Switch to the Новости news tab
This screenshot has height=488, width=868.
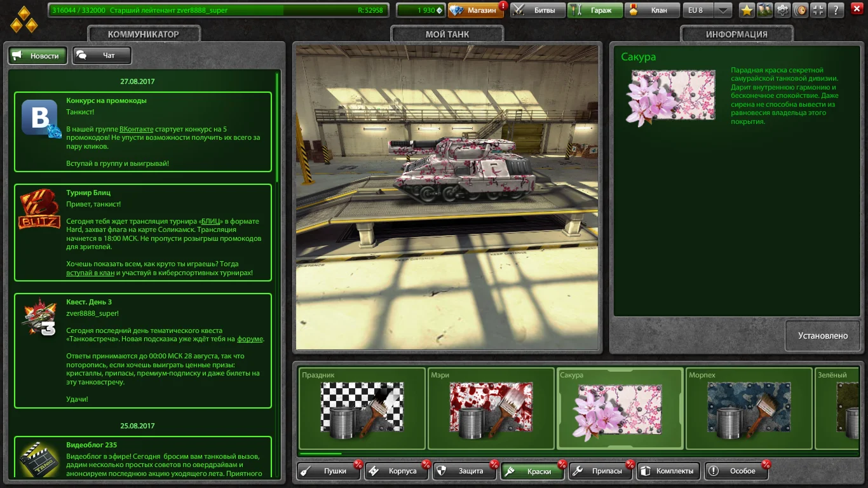(x=37, y=56)
